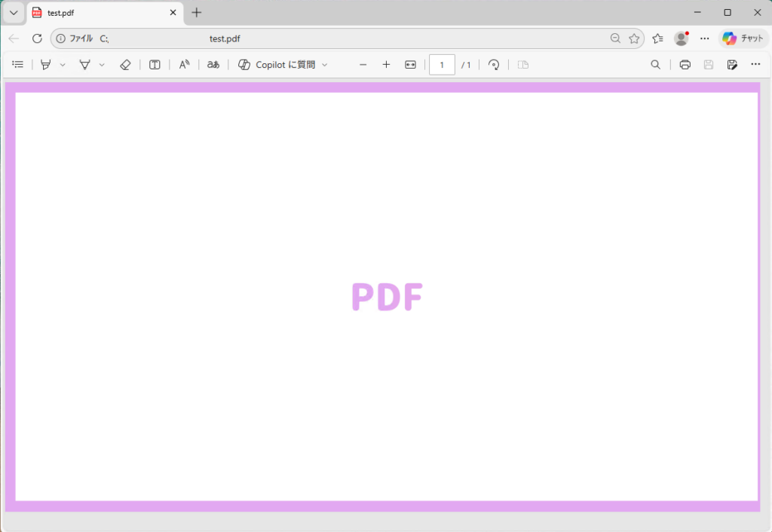Activate the eraser tool
This screenshot has width=772, height=532.
pos(125,65)
